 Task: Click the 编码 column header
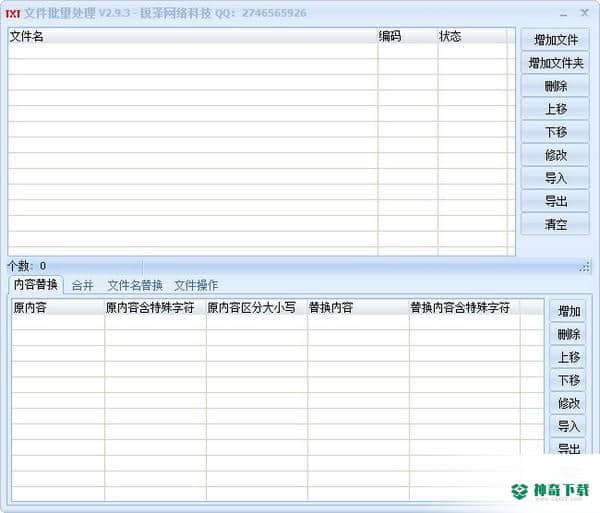coord(408,36)
